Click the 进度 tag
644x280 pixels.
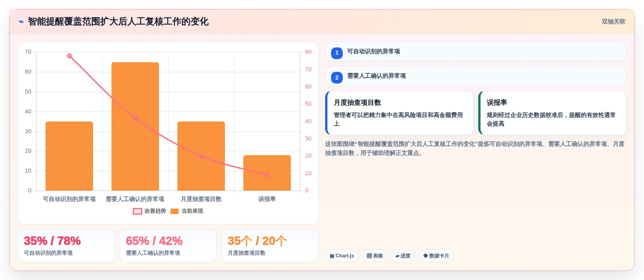tap(403, 256)
